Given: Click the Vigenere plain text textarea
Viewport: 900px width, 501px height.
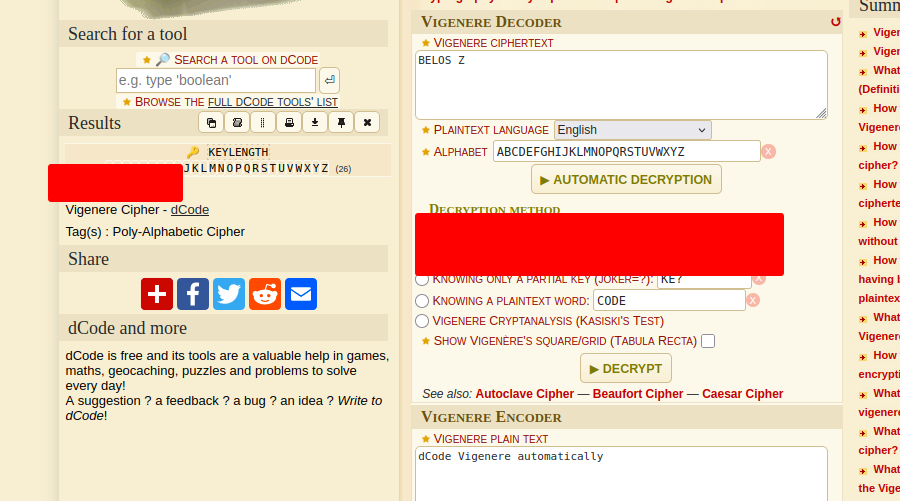Looking at the screenshot, I should [x=621, y=473].
